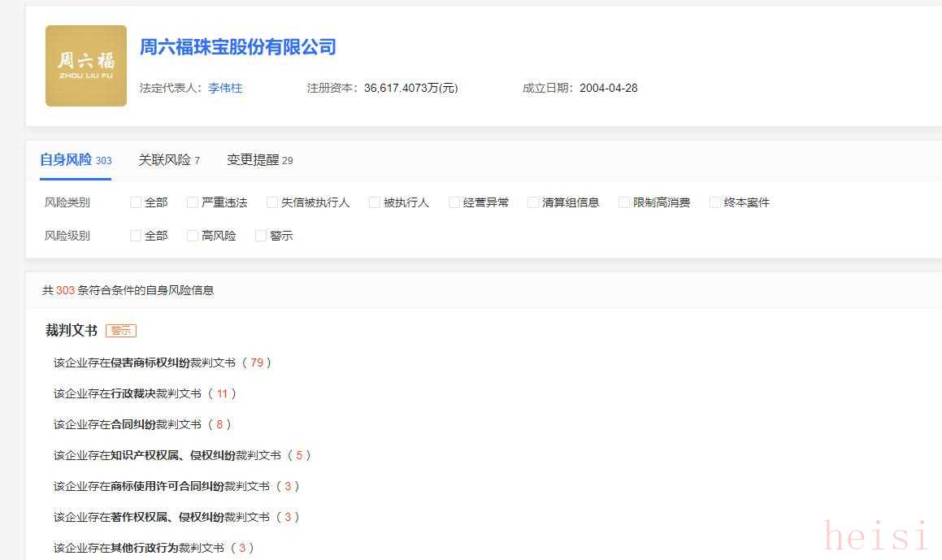The image size is (942, 560).
Task: Expand the 行政裁决 judgment documents entry
Action: point(145,393)
